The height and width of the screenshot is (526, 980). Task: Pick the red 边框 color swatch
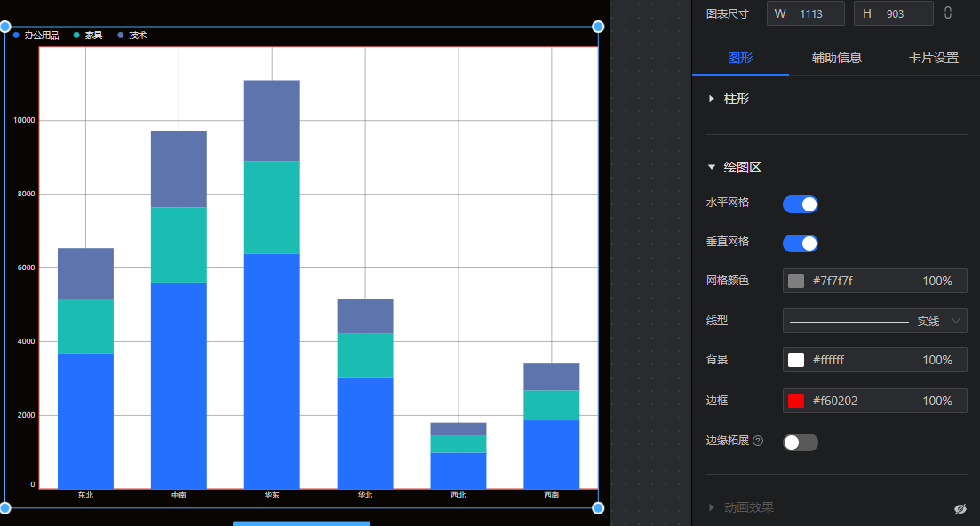pos(796,401)
